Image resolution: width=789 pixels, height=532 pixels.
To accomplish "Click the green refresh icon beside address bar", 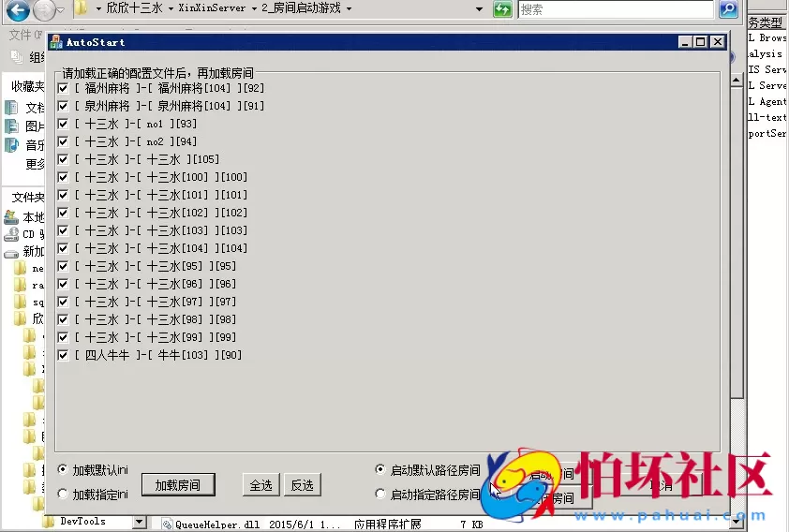I will 502,9.
